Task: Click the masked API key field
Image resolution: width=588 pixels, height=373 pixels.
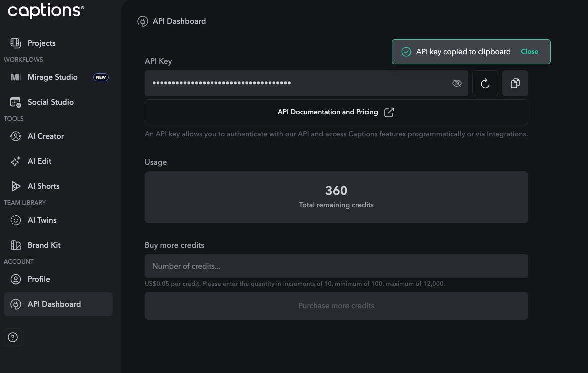Action: pos(306,83)
